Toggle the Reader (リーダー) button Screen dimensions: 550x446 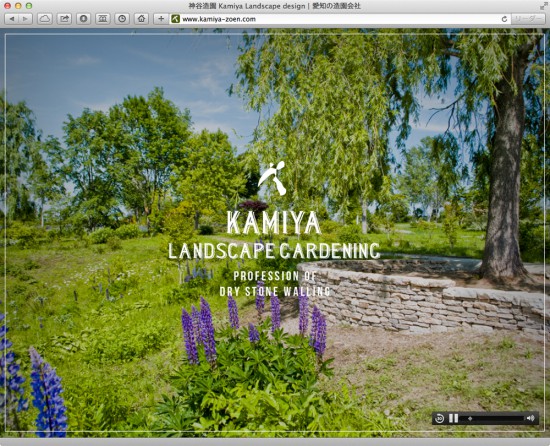point(528,19)
